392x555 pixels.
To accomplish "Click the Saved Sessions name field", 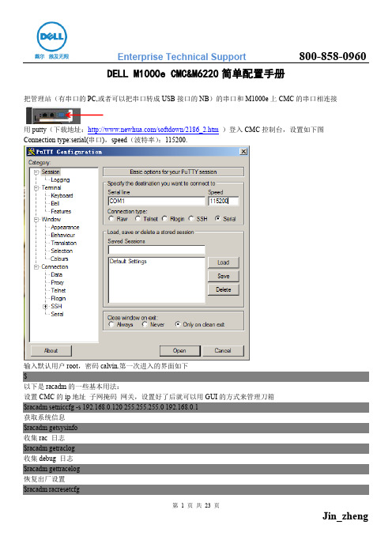I will point(156,250).
